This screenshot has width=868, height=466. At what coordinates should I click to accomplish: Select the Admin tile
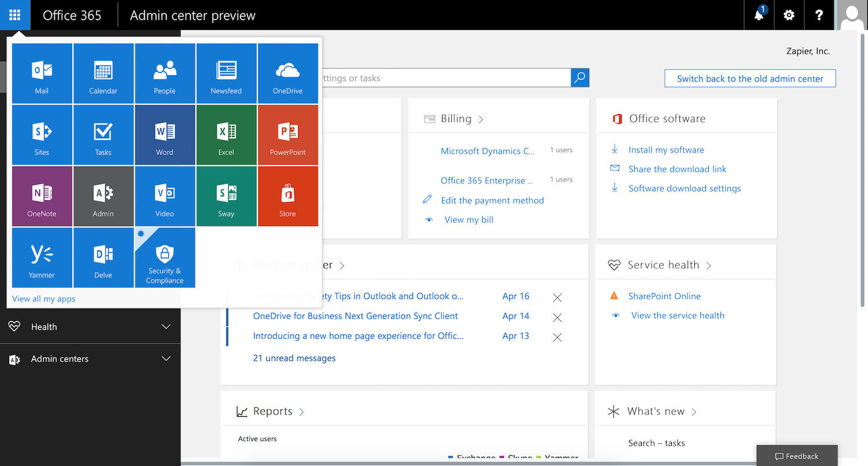coord(104,196)
